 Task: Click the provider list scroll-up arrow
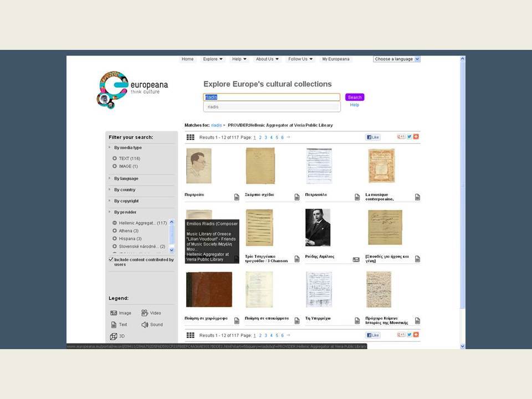[x=172, y=222]
